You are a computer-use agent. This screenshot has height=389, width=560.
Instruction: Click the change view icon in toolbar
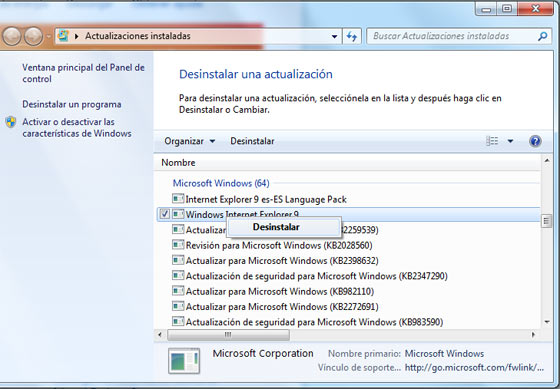[492, 141]
